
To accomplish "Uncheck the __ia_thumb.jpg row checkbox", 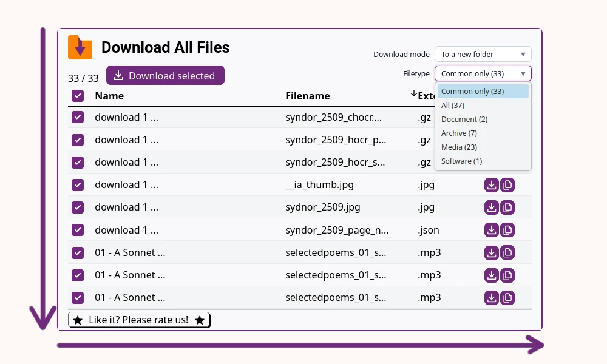I will 78,185.
